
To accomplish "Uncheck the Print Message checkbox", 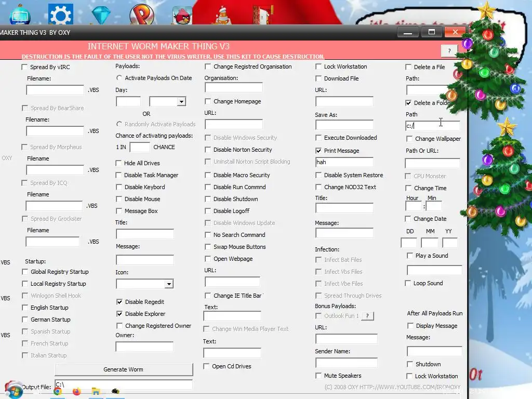I will pyautogui.click(x=318, y=151).
